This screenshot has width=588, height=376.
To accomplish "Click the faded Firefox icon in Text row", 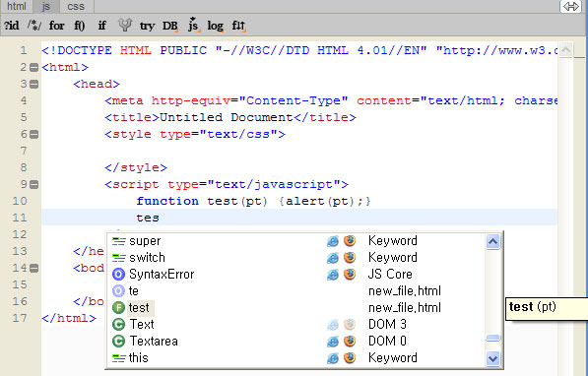I will coord(350,324).
